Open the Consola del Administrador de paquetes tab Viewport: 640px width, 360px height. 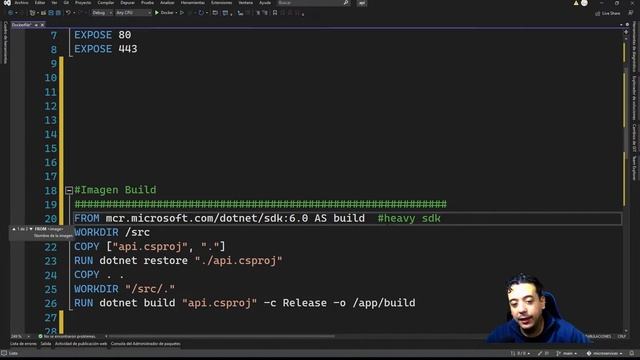[x=145, y=344]
